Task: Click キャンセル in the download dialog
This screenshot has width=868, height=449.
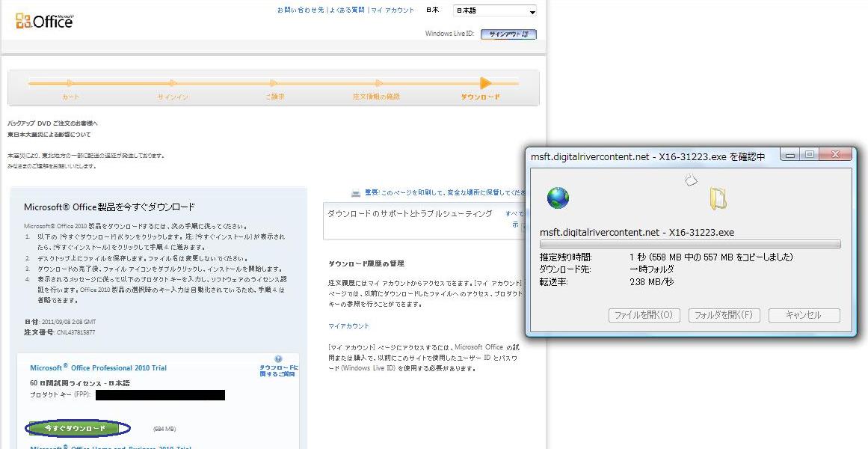Action: point(804,315)
